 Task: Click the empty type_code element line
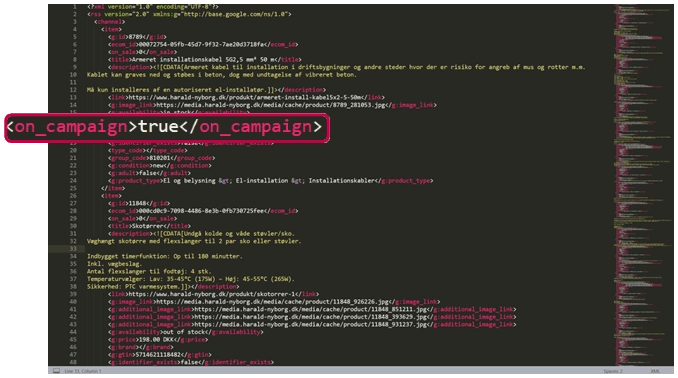point(147,151)
